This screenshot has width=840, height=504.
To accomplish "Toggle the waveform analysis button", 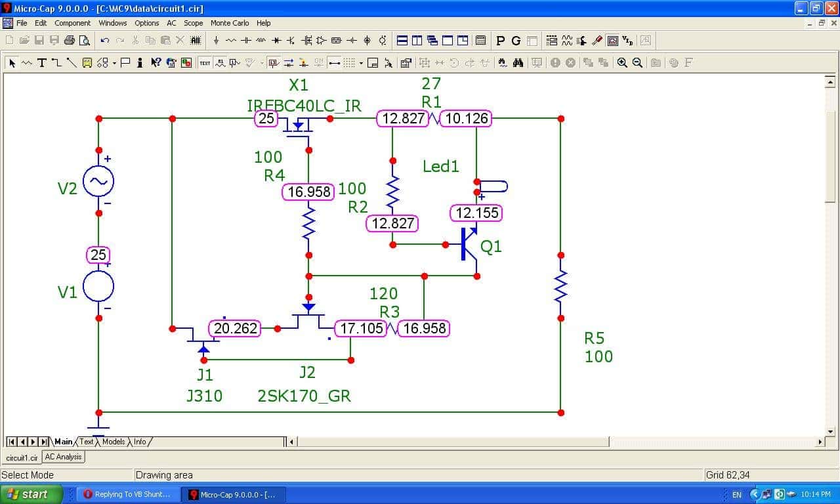I will (x=567, y=41).
